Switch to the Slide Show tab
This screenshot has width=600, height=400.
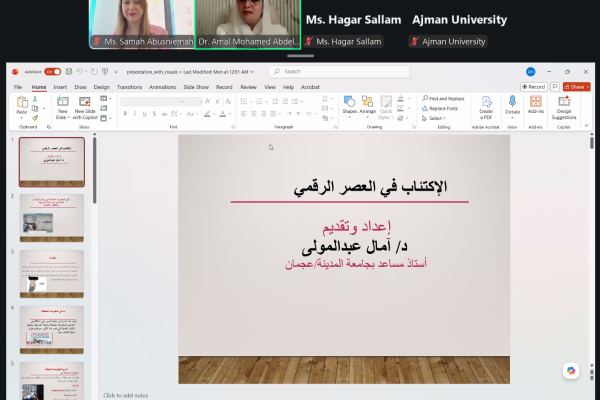pos(196,87)
